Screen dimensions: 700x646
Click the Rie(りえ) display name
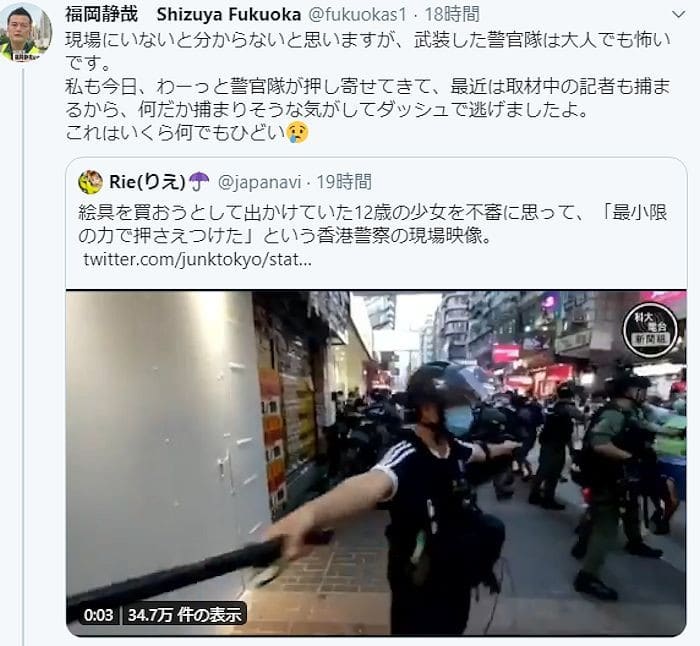tap(147, 182)
